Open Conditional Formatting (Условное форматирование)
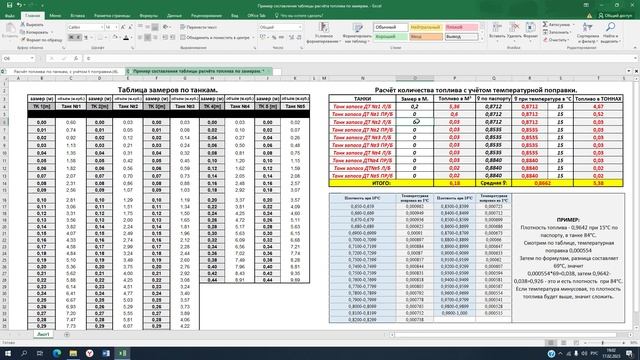This screenshot has width=640, height=360. [x=324, y=33]
